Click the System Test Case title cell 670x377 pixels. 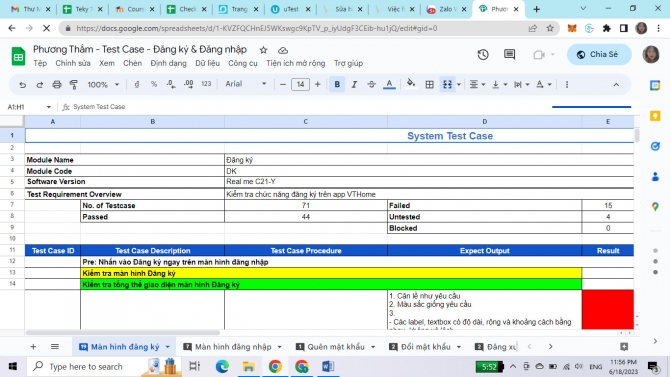[x=329, y=136]
